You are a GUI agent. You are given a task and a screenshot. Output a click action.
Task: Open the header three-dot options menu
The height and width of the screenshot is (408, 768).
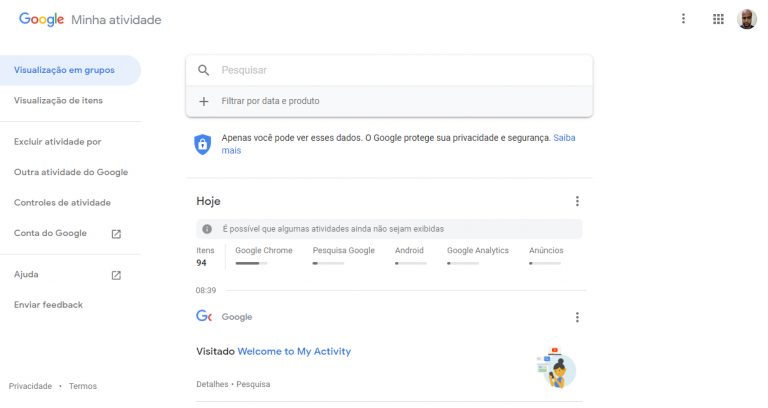pyautogui.click(x=684, y=19)
